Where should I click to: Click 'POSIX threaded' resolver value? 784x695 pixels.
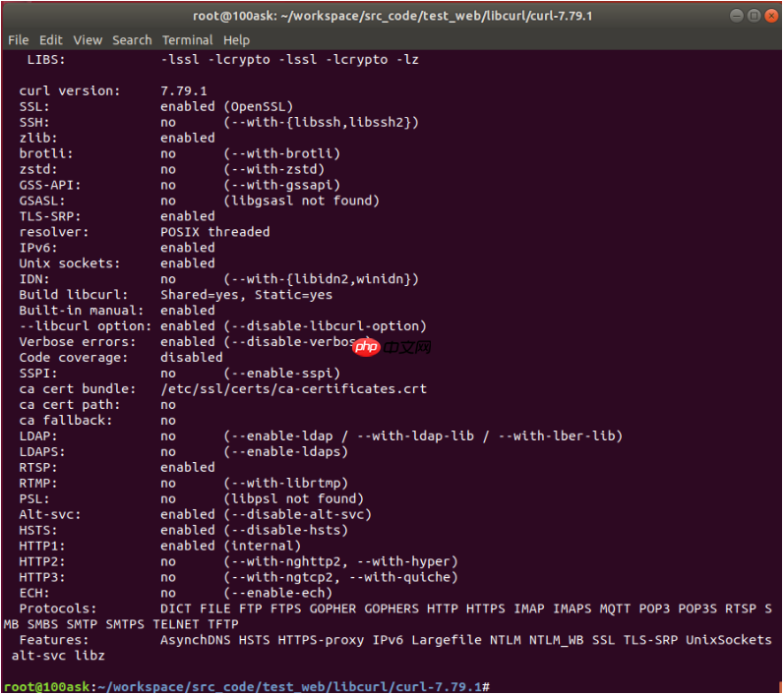[x=215, y=232]
